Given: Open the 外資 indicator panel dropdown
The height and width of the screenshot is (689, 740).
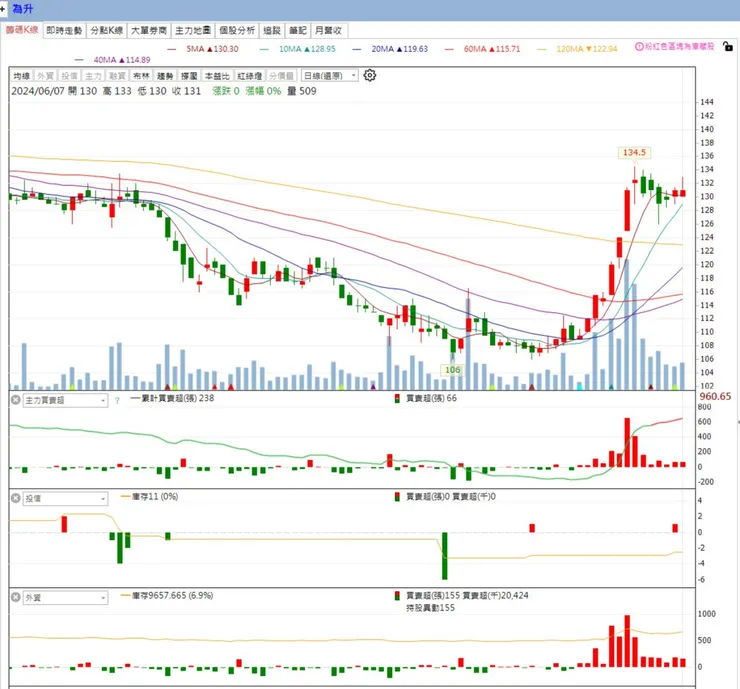Looking at the screenshot, I should coord(65,598).
